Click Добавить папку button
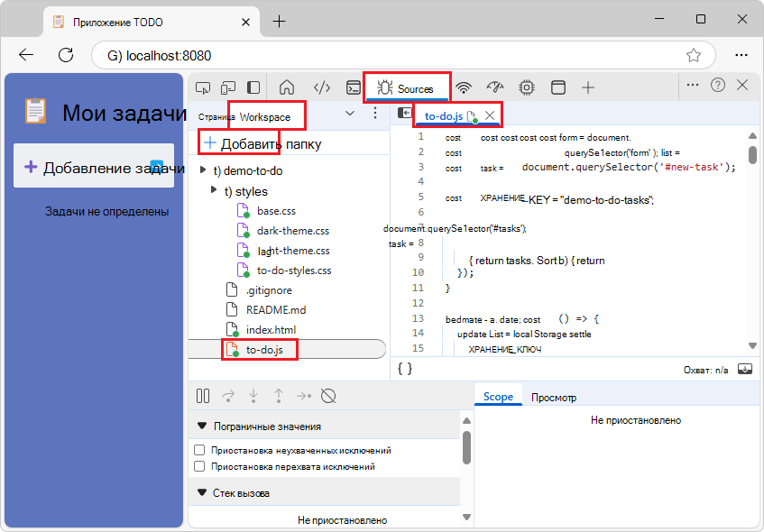The height and width of the screenshot is (532, 764). tap(262, 143)
